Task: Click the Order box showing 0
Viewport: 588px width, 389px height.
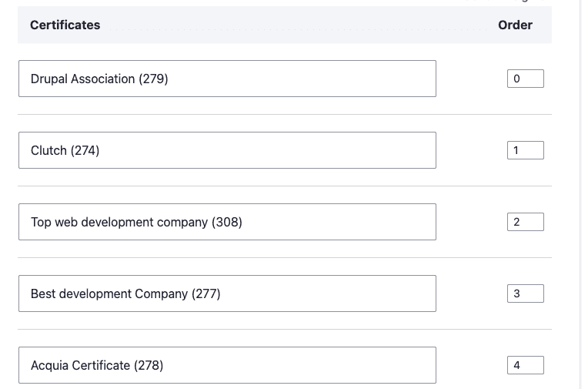Action: pyautogui.click(x=525, y=79)
